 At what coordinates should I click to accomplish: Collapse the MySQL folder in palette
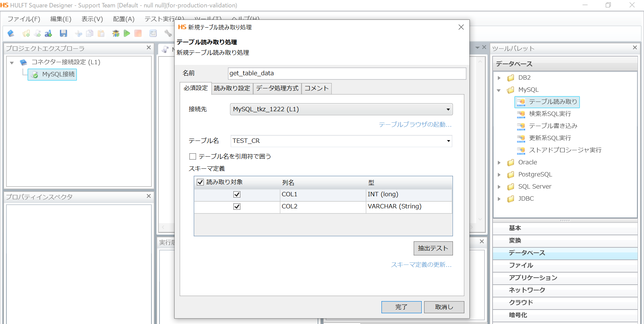499,90
